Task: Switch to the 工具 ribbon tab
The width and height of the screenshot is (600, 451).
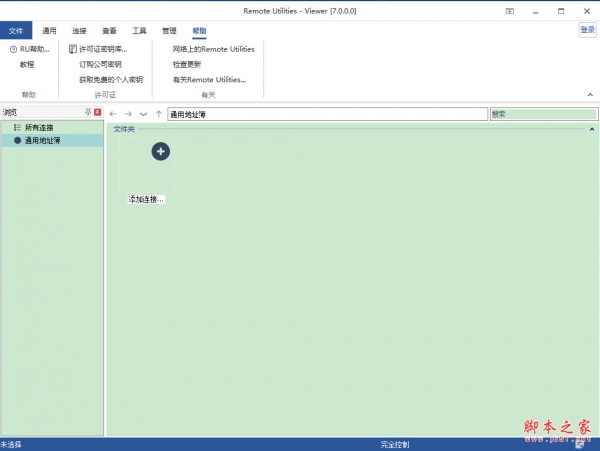Action: point(139,31)
